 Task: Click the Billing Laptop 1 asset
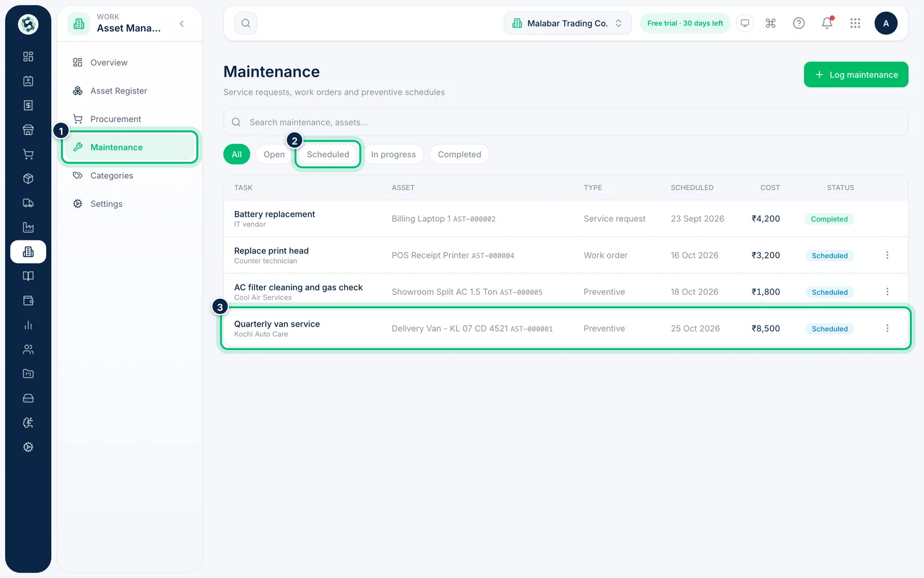coord(444,218)
